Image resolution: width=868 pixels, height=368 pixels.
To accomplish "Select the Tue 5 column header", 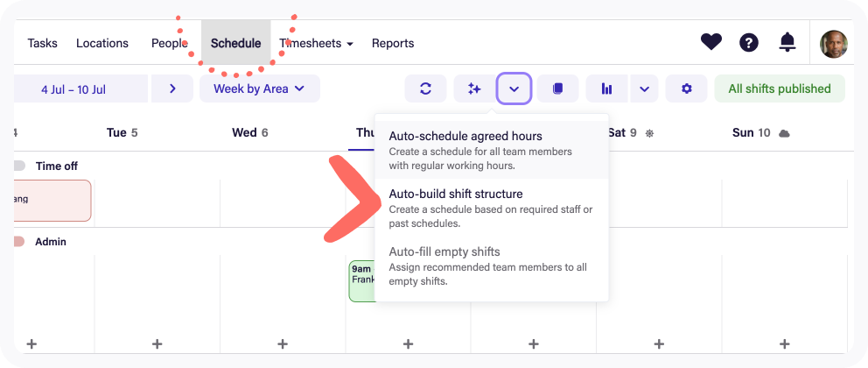I will 122,133.
